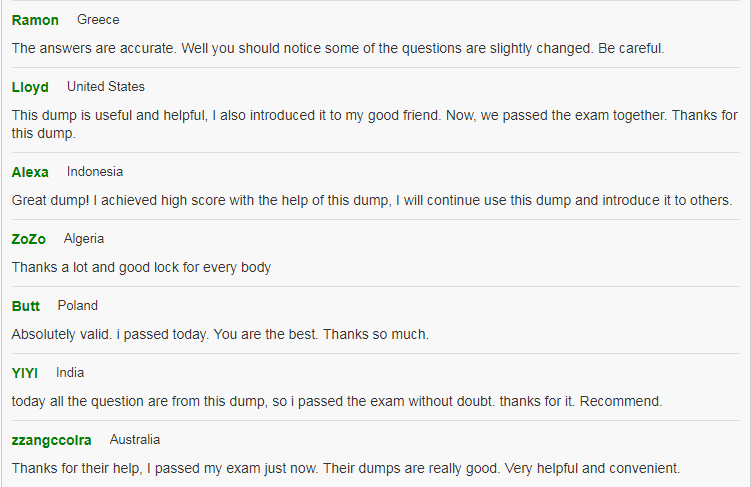Viewport: 751px width, 487px height.
Task: Select YIYI's review recommending the dump
Action: pyautogui.click(x=337, y=401)
